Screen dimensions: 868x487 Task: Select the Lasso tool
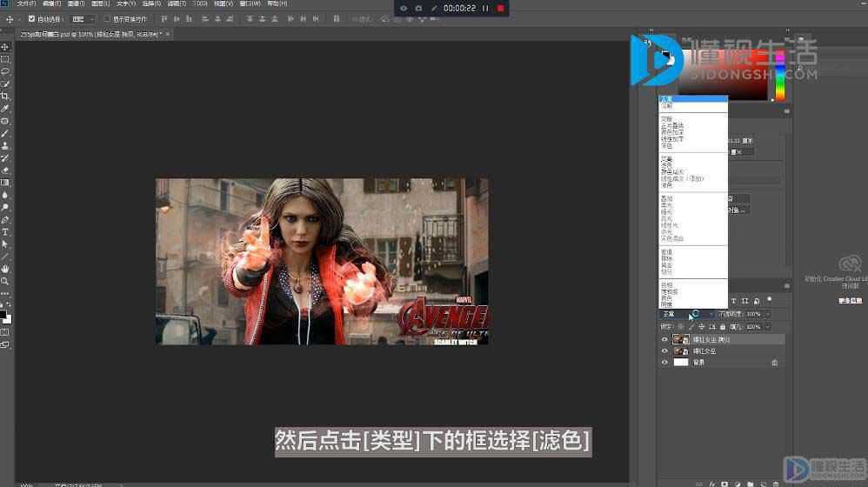click(x=5, y=71)
